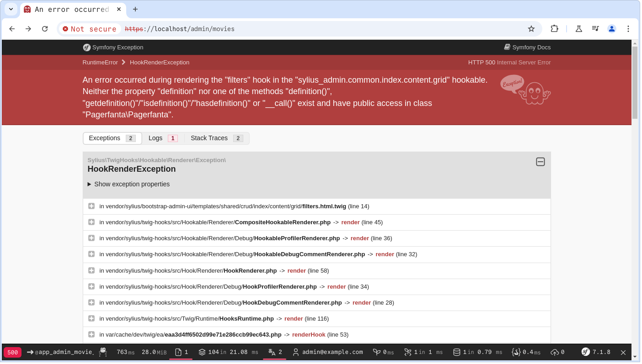The height and width of the screenshot is (364, 642).
Task: Switch to the Stack Traces tab
Action: pyautogui.click(x=217, y=138)
